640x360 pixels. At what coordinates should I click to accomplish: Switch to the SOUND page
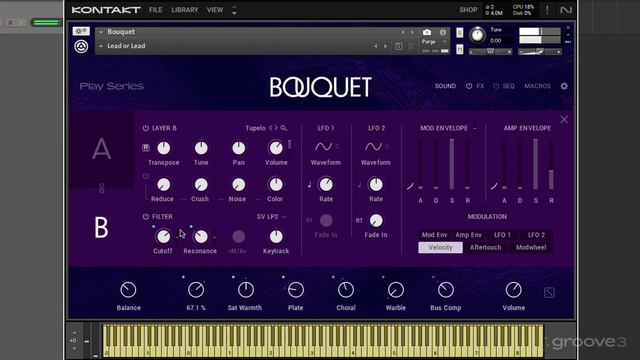445,86
